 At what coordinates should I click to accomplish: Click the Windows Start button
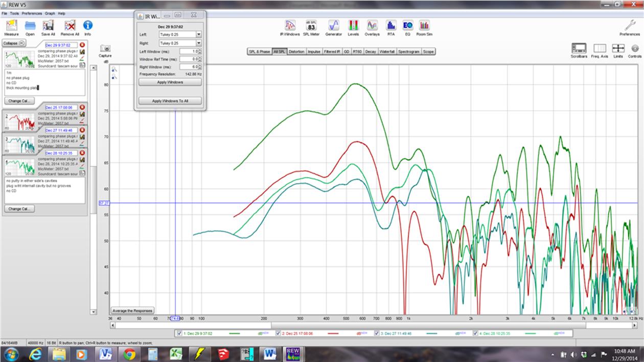(x=12, y=354)
